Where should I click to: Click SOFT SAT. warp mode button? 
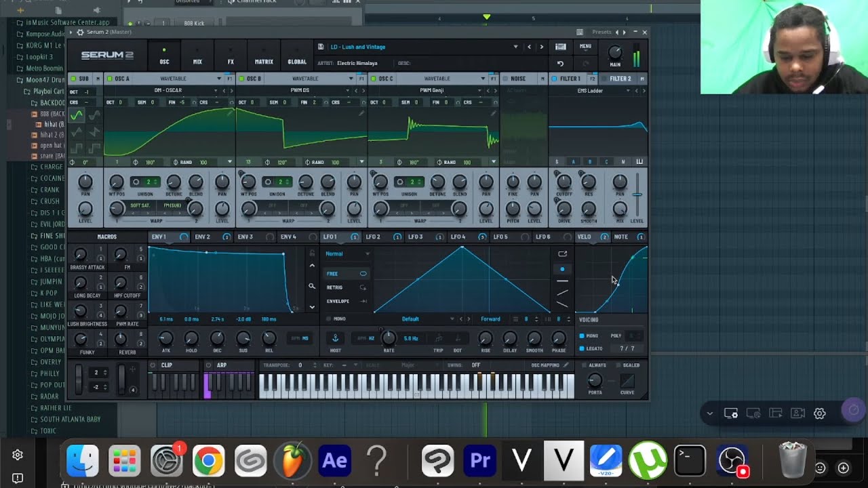tap(140, 205)
